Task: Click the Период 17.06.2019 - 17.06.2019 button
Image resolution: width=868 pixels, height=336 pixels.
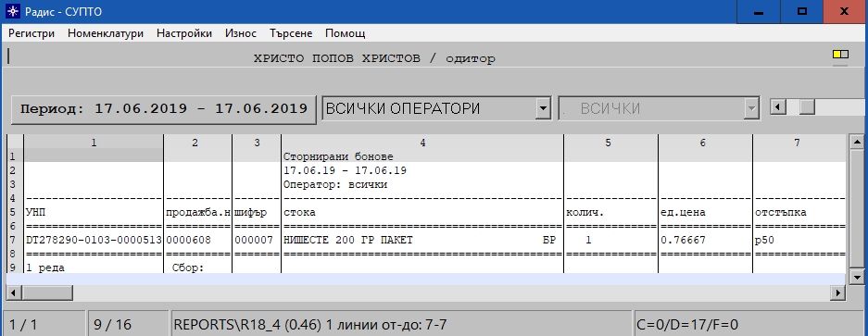Action: click(164, 109)
